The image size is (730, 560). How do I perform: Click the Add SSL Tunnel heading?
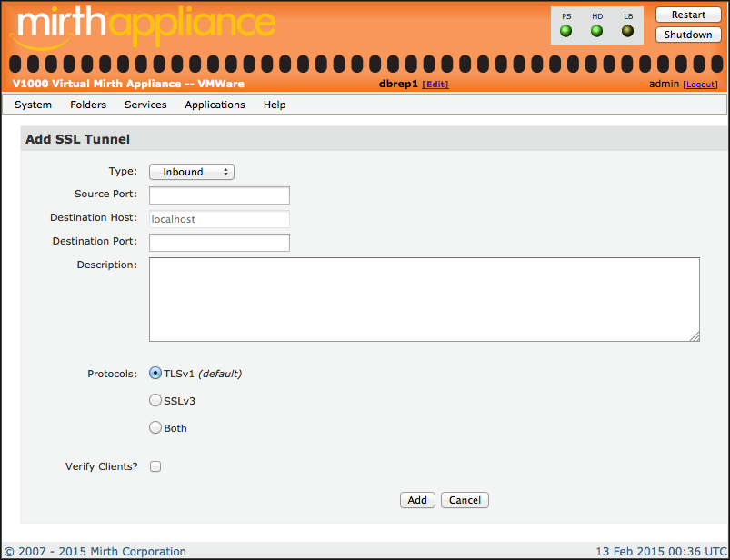click(x=78, y=139)
